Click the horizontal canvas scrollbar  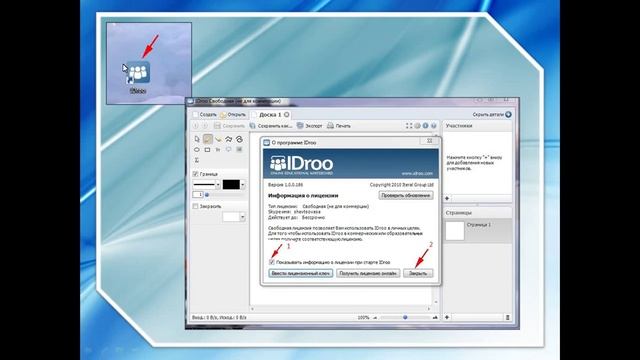pyautogui.click(x=340, y=309)
